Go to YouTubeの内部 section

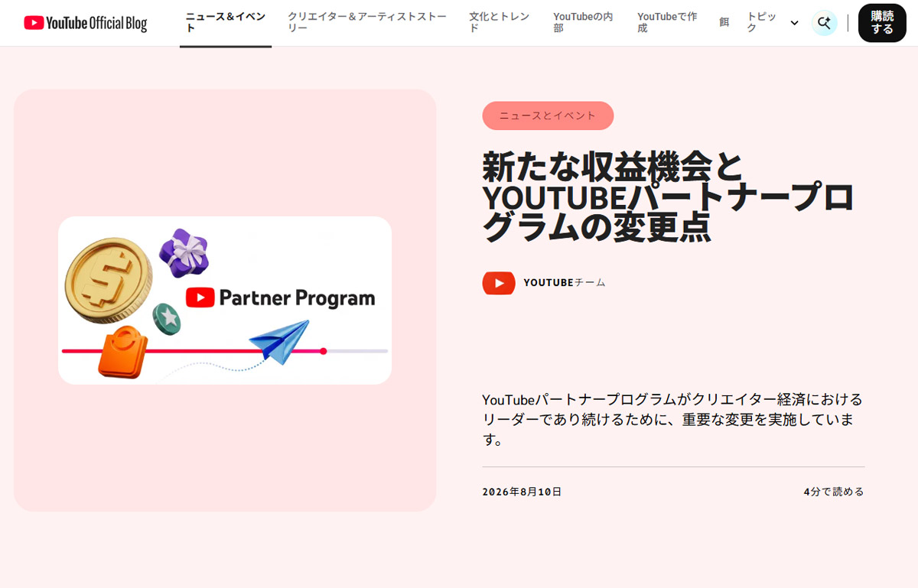click(584, 23)
